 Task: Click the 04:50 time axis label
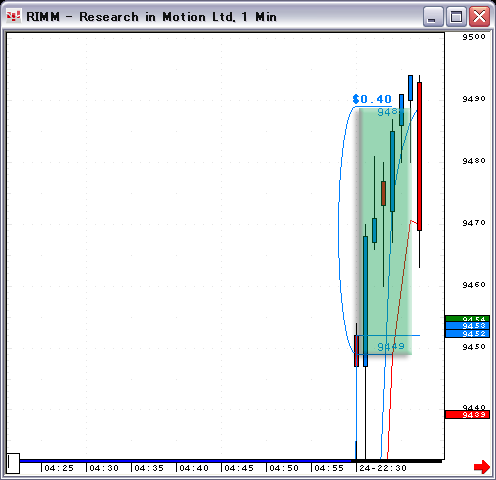click(x=284, y=468)
